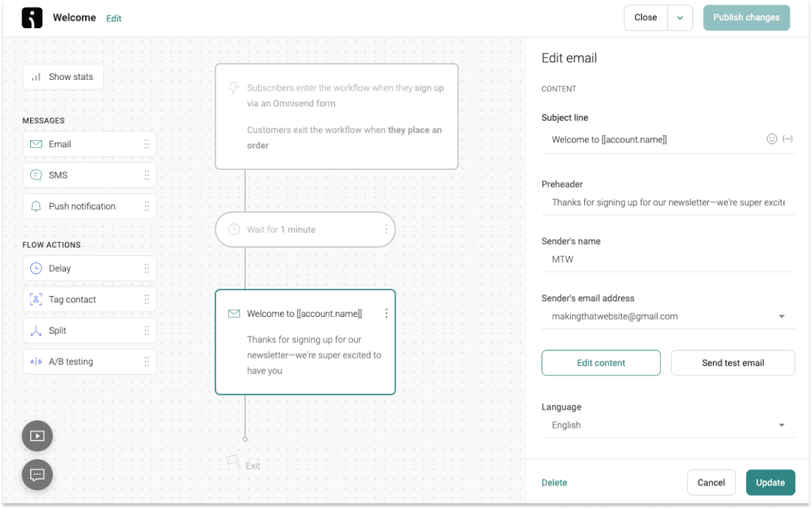Expand the arrow next to Close
The width and height of the screenshot is (812, 509).
[680, 17]
